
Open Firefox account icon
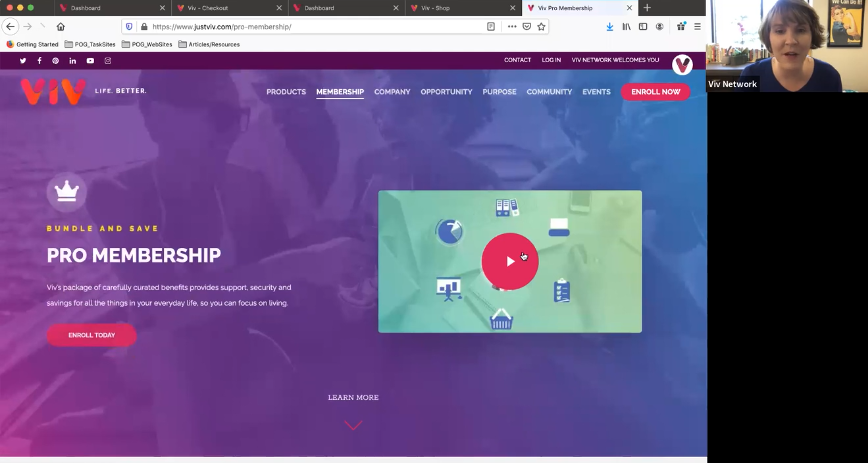click(659, 27)
